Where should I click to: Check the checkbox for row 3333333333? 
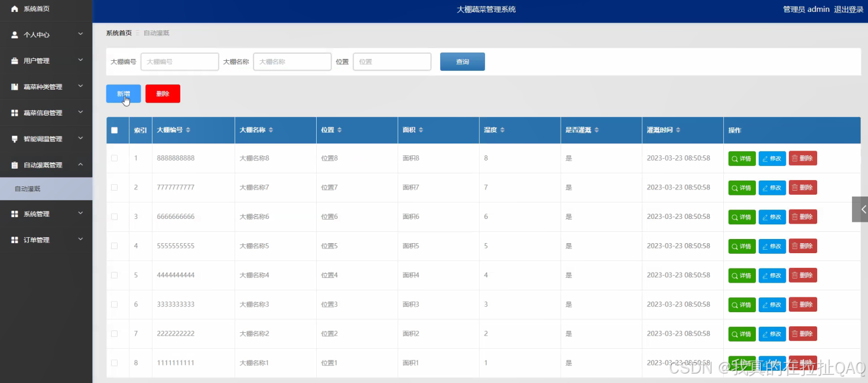pos(115,304)
